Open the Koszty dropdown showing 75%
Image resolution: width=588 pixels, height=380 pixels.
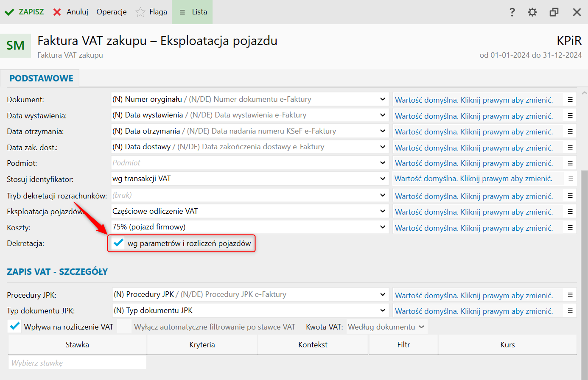(383, 227)
